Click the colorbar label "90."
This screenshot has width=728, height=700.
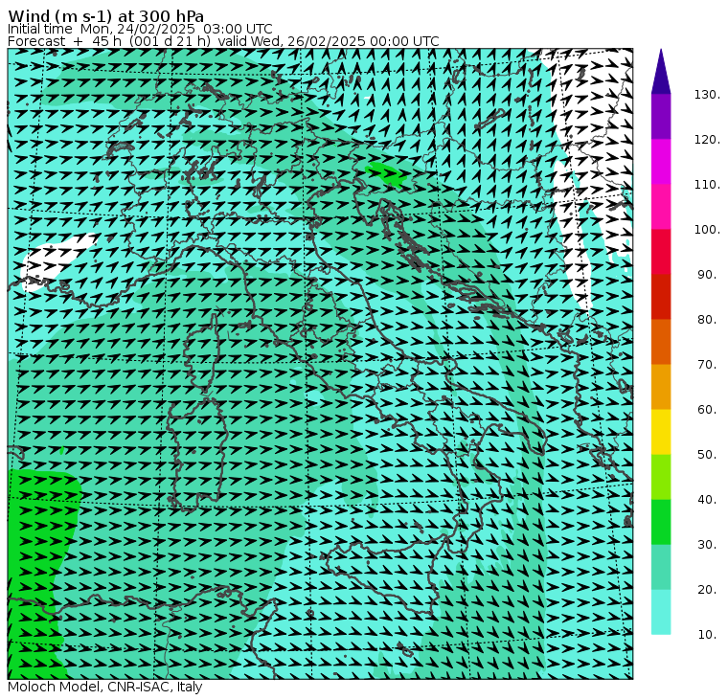tap(709, 275)
